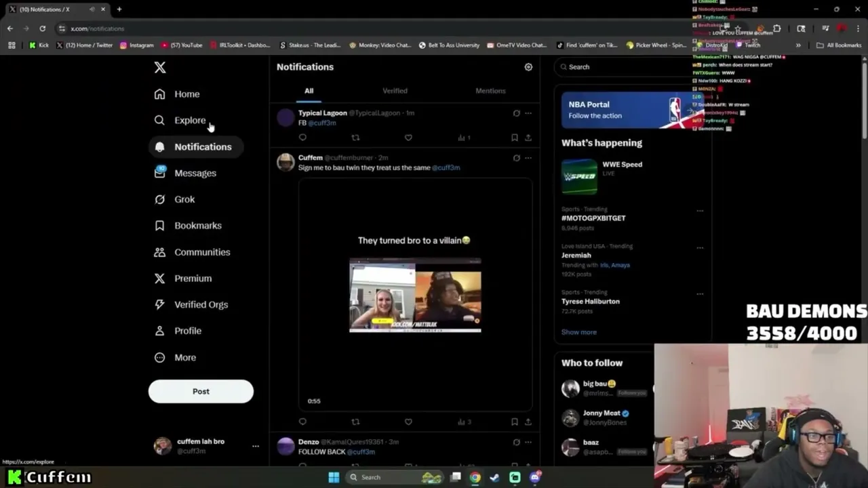Image resolution: width=868 pixels, height=488 pixels.
Task: Reply to the Typical Lagoon post
Action: coord(302,138)
